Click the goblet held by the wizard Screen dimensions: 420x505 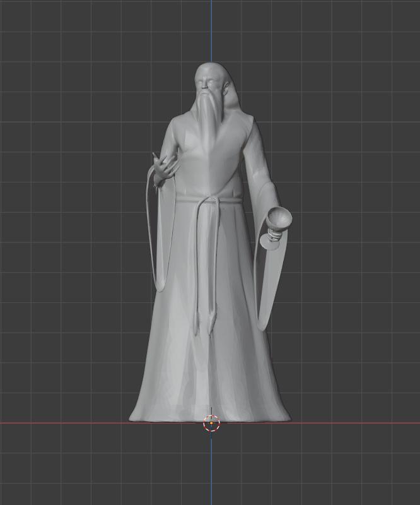coord(276,229)
